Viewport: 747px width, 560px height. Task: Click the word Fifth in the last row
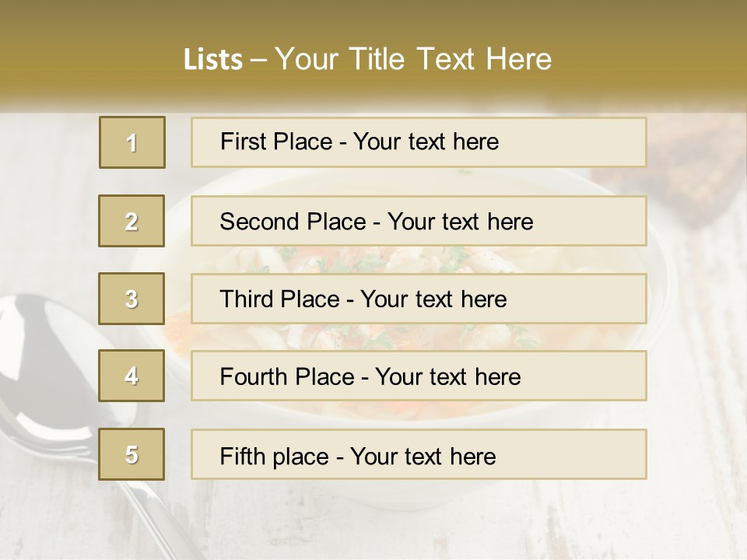[x=242, y=456]
